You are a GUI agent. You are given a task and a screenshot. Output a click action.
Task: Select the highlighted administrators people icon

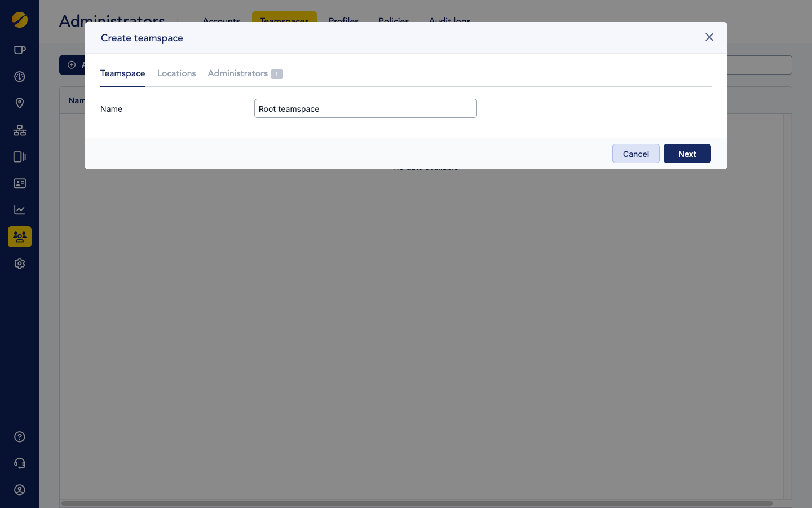[x=20, y=237]
